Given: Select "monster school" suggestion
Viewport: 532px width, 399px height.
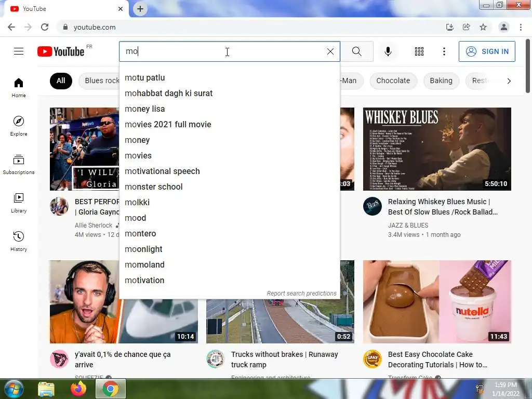Looking at the screenshot, I should tap(229, 187).
